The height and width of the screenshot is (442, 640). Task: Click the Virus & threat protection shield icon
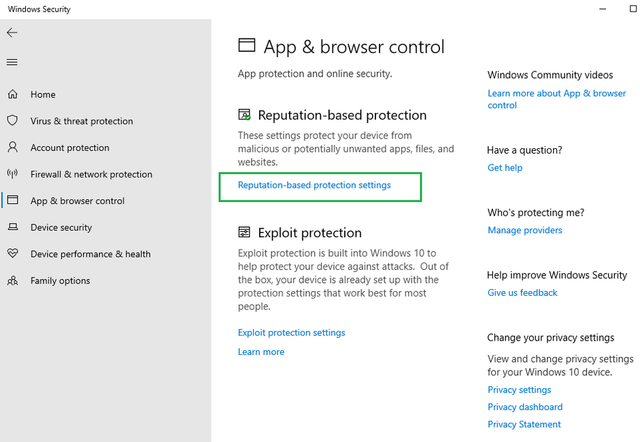[x=13, y=120]
